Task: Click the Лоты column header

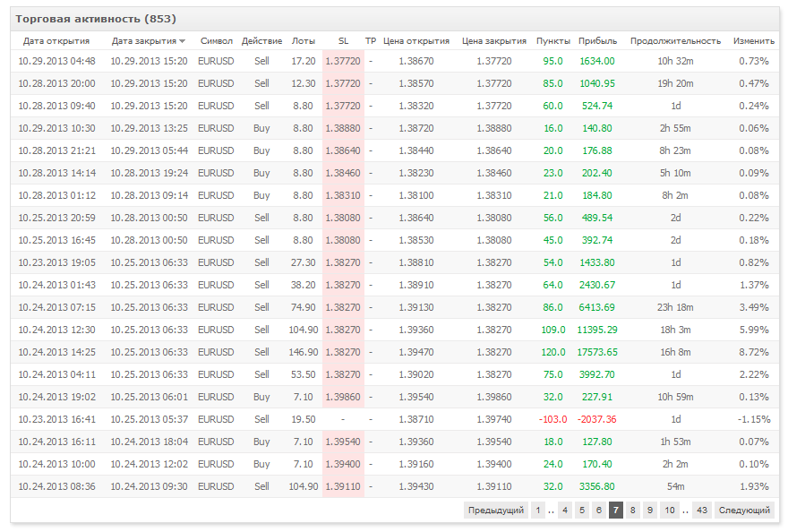Action: tap(304, 41)
